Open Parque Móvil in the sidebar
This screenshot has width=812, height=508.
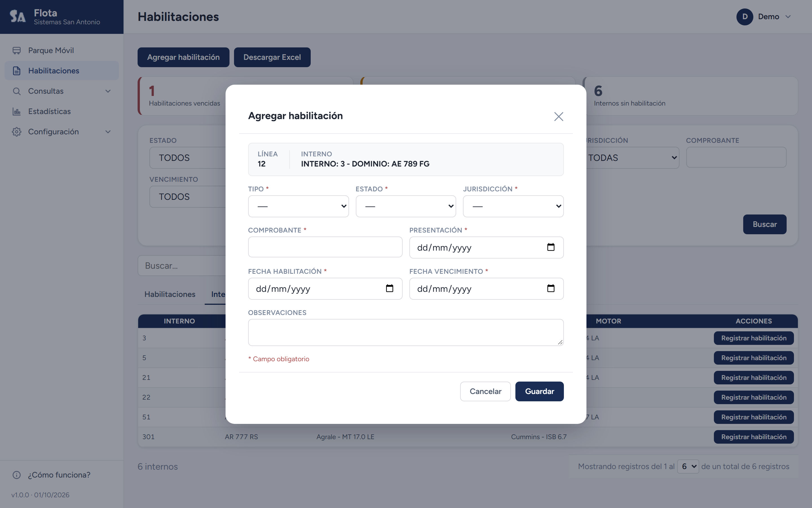[x=62, y=51]
